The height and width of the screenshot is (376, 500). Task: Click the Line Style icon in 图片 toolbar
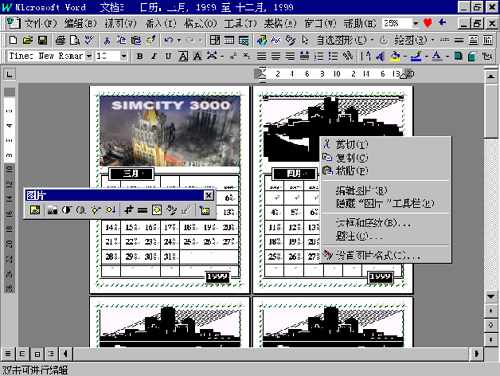pos(142,210)
